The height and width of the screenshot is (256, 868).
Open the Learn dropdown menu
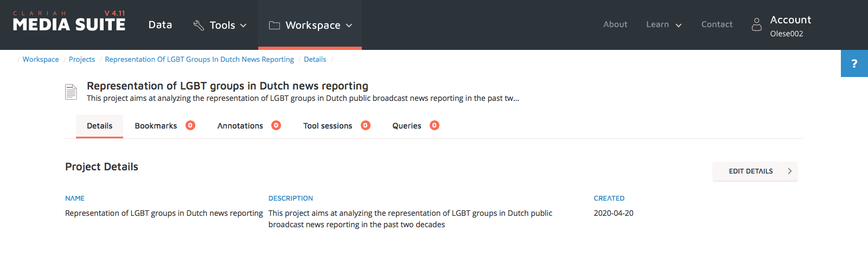[663, 24]
